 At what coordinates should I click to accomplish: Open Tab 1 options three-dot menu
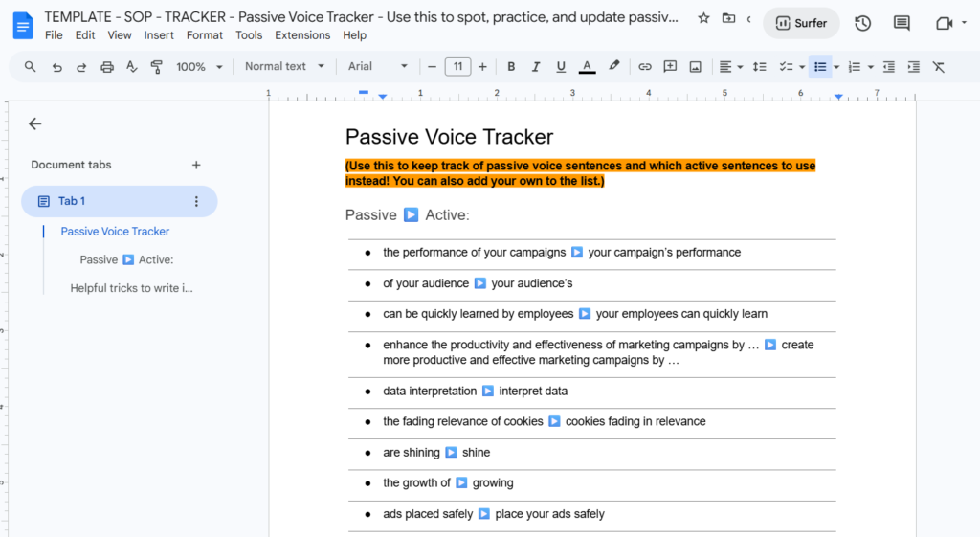coord(196,201)
